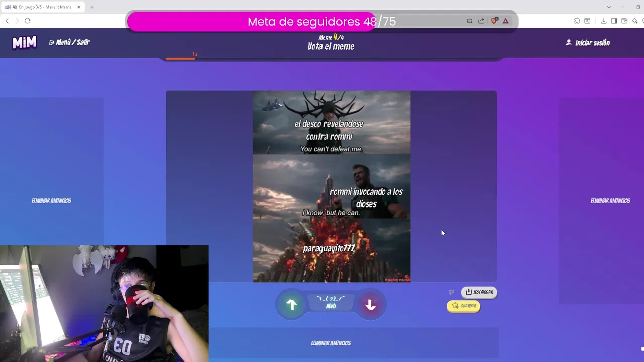Image resolution: width=644 pixels, height=362 pixels.
Task: Click the Hela meme image
Action: [x=331, y=186]
